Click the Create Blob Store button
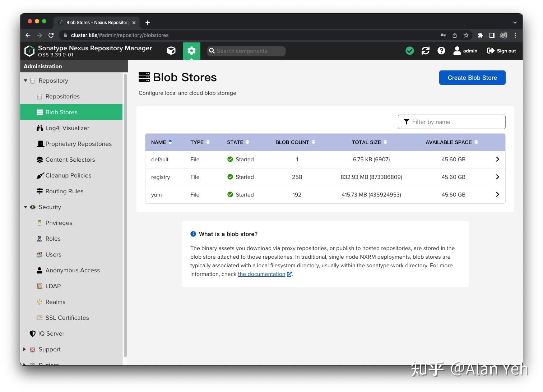This screenshot has width=543, height=392. pyautogui.click(x=472, y=78)
